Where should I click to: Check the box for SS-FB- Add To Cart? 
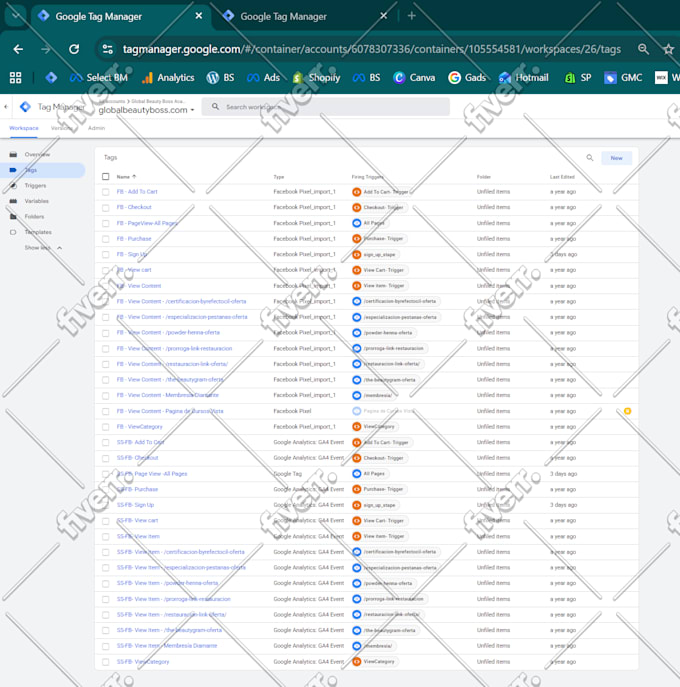point(106,443)
